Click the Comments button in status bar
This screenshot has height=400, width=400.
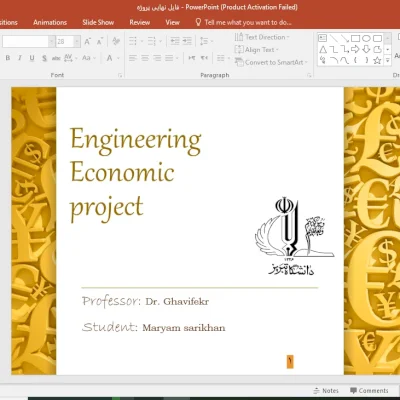coord(369,391)
